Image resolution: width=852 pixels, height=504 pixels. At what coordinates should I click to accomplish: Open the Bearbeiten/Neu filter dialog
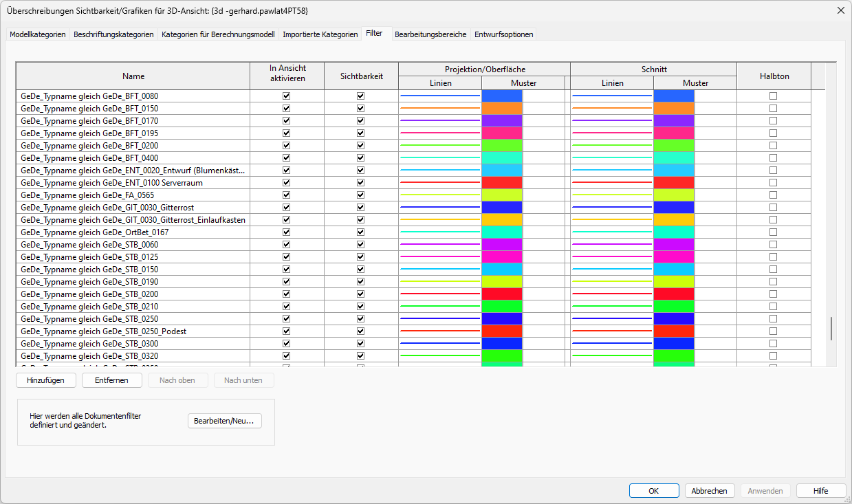tap(224, 420)
